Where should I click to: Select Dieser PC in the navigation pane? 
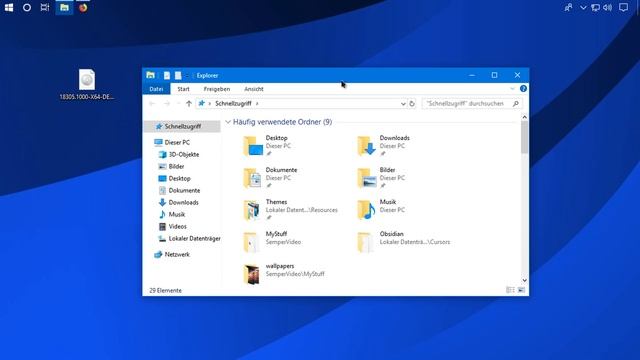177,142
